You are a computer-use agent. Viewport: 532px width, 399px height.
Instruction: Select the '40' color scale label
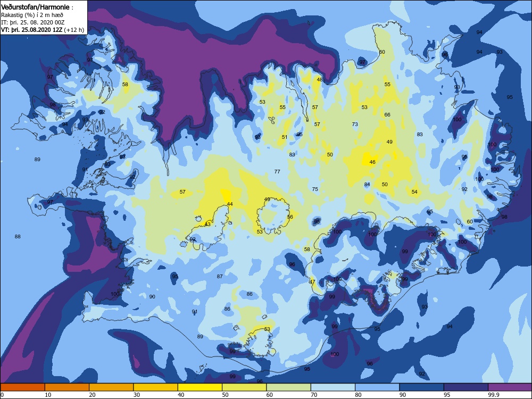181,395
